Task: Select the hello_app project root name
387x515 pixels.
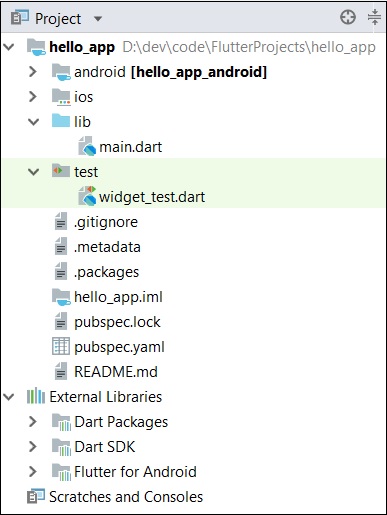Action: click(x=82, y=47)
